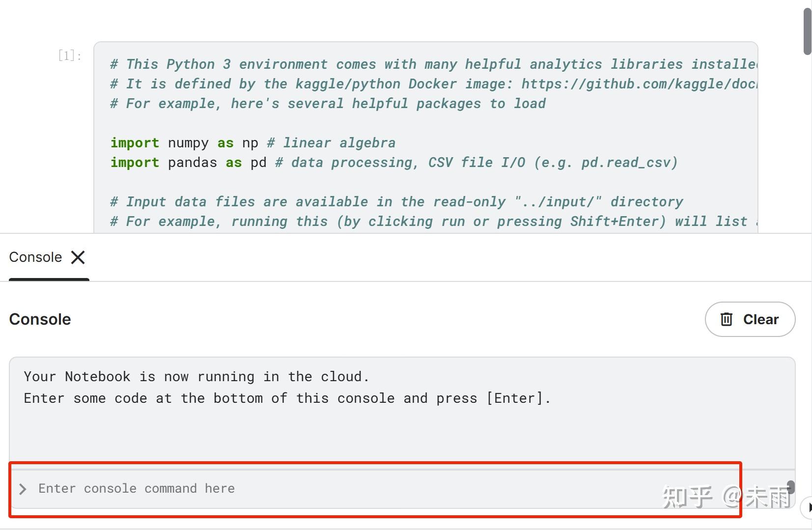Image resolution: width=812 pixels, height=530 pixels.
Task: Focus the 'Enter console command here' field
Action: (344, 489)
